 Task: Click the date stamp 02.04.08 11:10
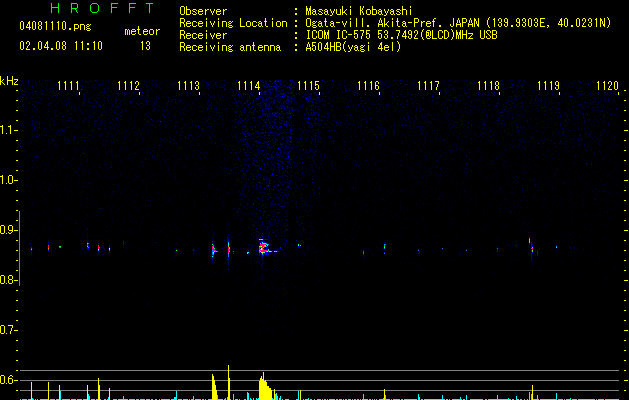(x=61, y=46)
